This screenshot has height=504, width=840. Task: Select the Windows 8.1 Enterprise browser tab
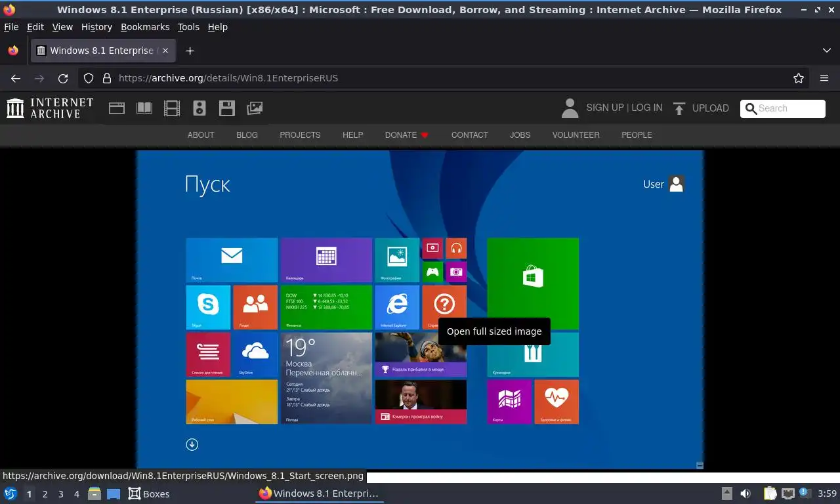pyautogui.click(x=103, y=51)
